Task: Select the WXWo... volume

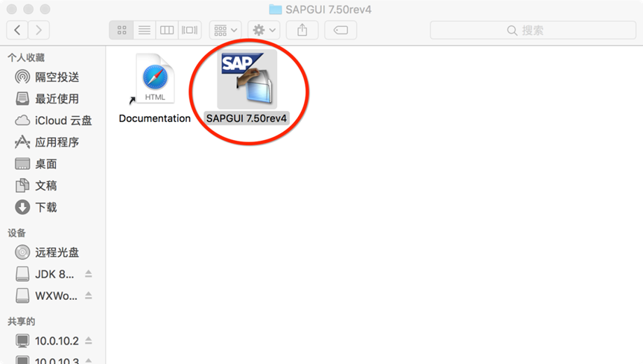Action: pos(46,296)
